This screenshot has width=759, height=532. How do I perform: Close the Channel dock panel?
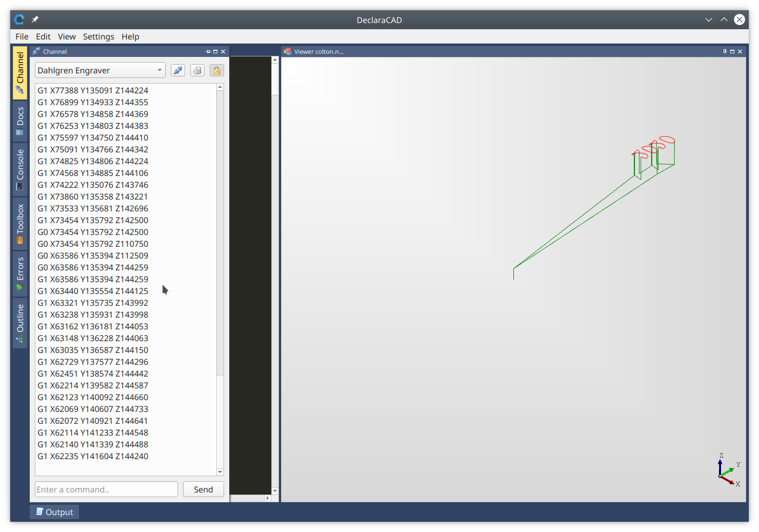pyautogui.click(x=223, y=51)
